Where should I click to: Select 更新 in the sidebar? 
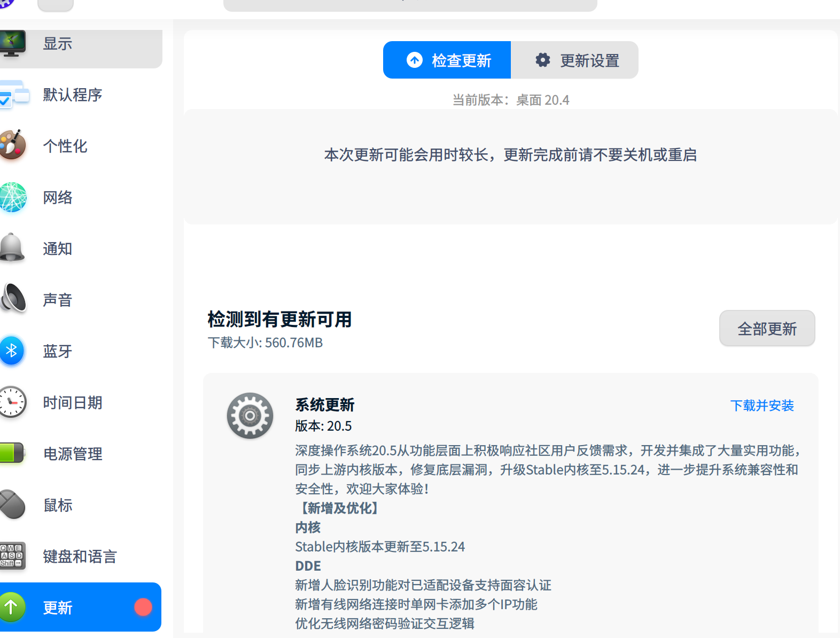81,607
